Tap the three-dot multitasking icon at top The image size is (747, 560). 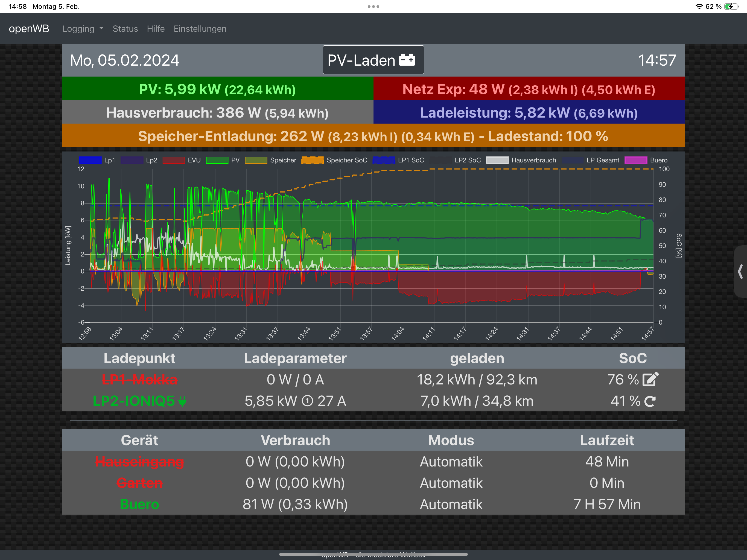click(373, 6)
